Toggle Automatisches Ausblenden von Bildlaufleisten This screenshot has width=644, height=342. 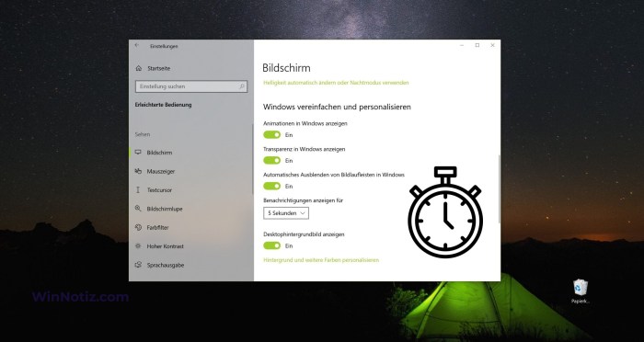click(x=272, y=186)
